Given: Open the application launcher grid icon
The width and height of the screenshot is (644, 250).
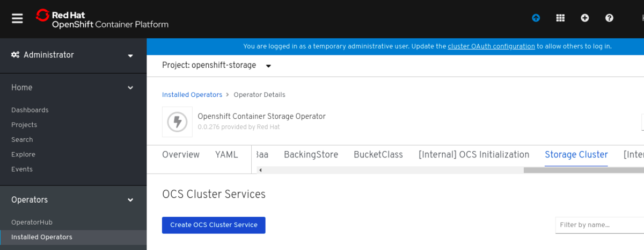Looking at the screenshot, I should 560,18.
